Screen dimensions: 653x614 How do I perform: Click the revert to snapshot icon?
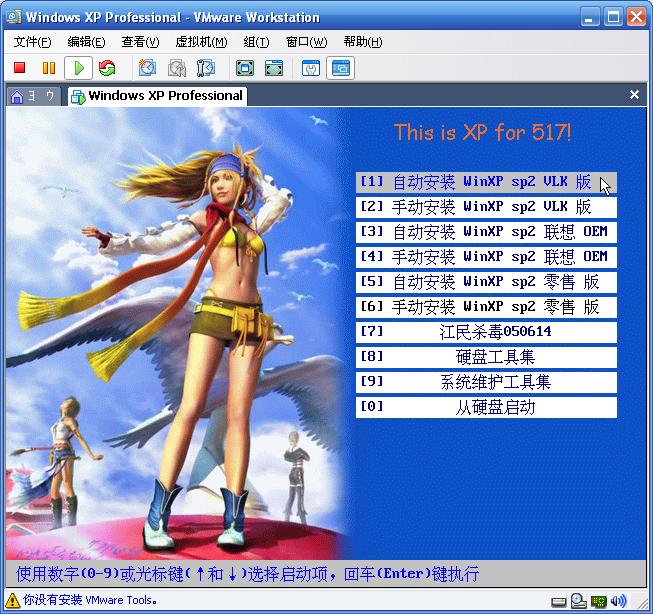click(177, 68)
